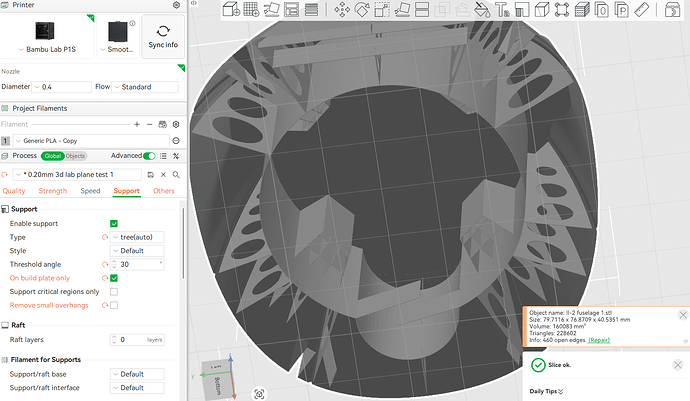This screenshot has width=690, height=401.
Task: Close the object info notification
Action: tap(683, 315)
